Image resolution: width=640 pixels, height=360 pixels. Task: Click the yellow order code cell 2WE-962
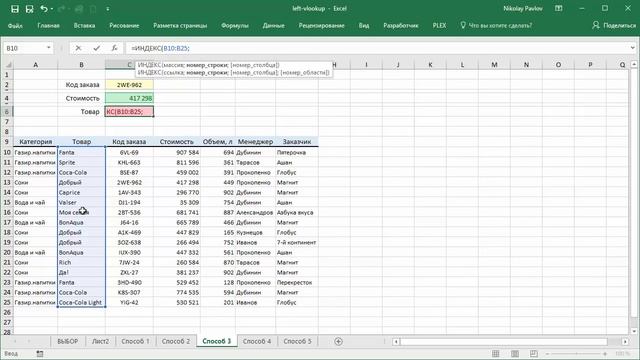[x=129, y=85]
